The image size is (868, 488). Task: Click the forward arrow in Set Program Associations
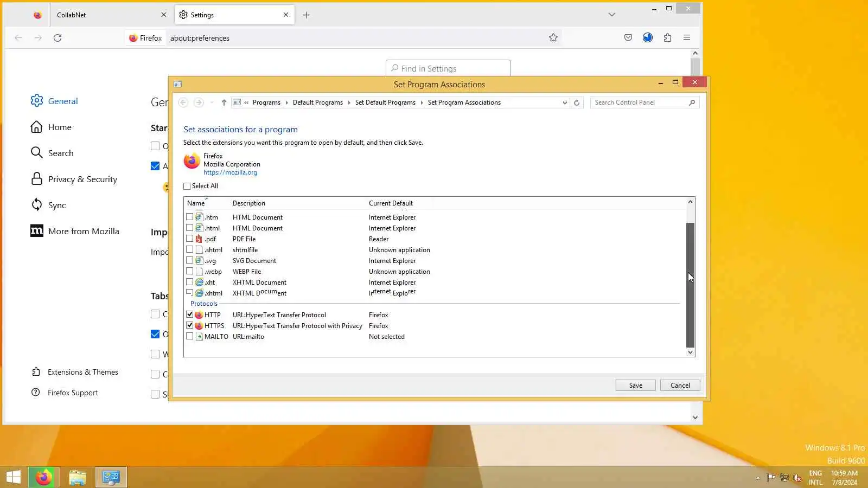point(199,102)
